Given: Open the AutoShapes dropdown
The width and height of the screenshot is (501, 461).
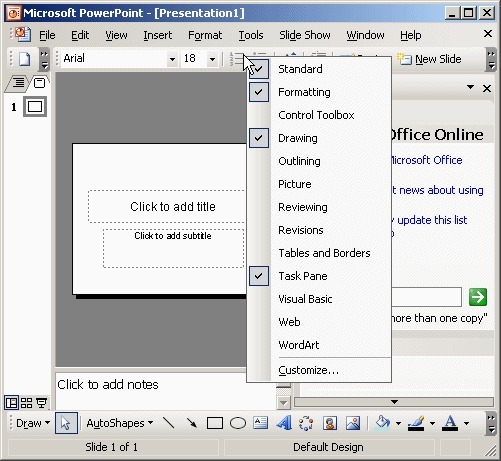Looking at the screenshot, I should click(120, 423).
